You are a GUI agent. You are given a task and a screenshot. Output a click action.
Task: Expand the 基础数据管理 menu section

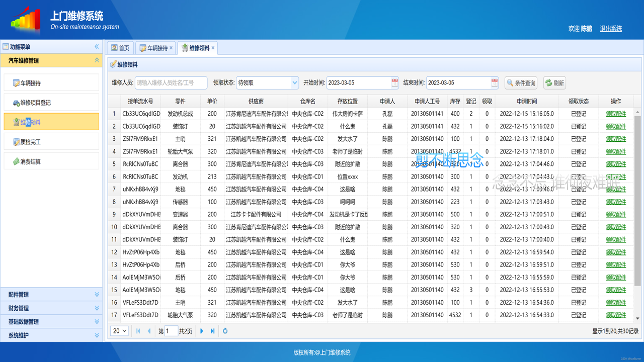point(51,322)
